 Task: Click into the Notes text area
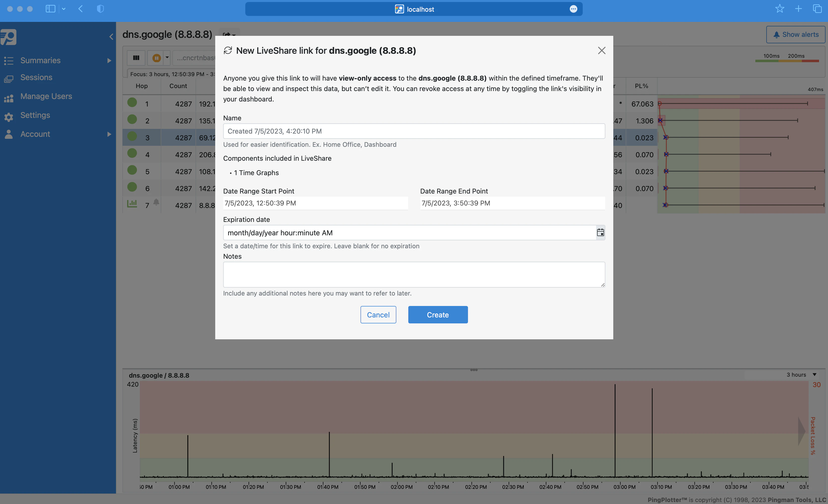click(414, 274)
